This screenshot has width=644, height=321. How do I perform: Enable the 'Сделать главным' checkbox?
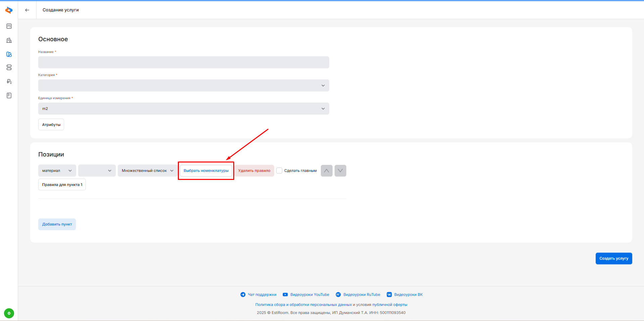point(279,171)
